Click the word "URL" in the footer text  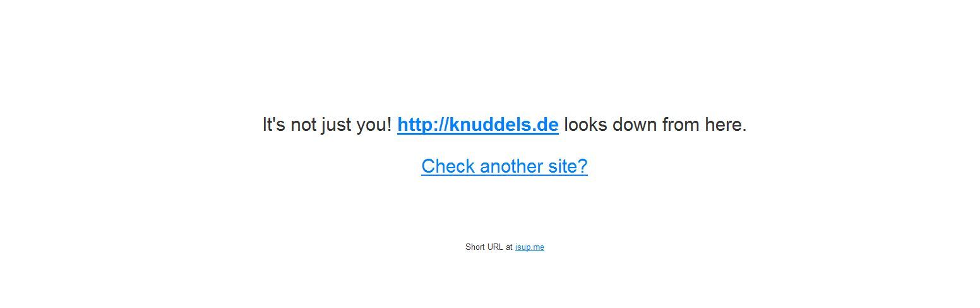[x=496, y=247]
